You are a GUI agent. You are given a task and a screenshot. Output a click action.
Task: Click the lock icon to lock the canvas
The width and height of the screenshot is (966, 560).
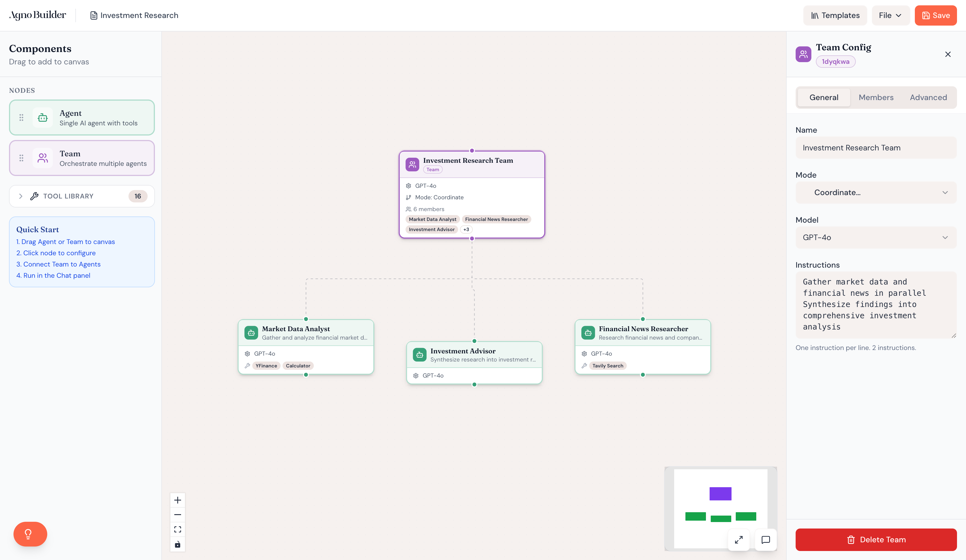pyautogui.click(x=177, y=544)
